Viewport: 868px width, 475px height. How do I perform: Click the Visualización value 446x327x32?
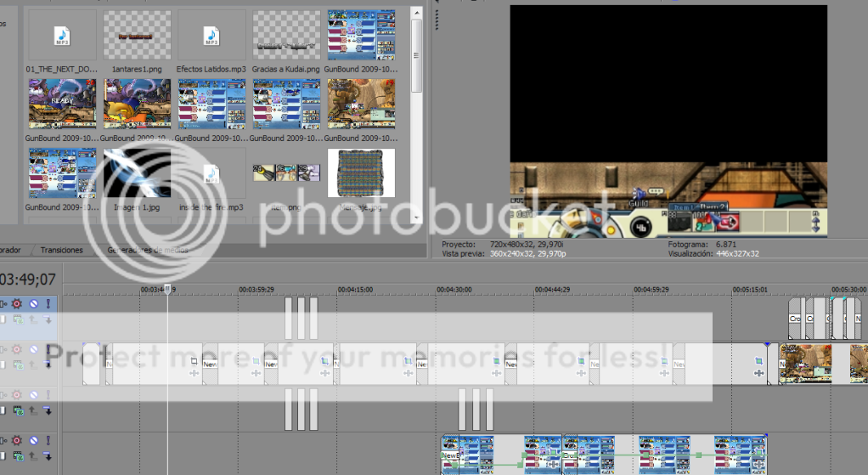point(737,253)
